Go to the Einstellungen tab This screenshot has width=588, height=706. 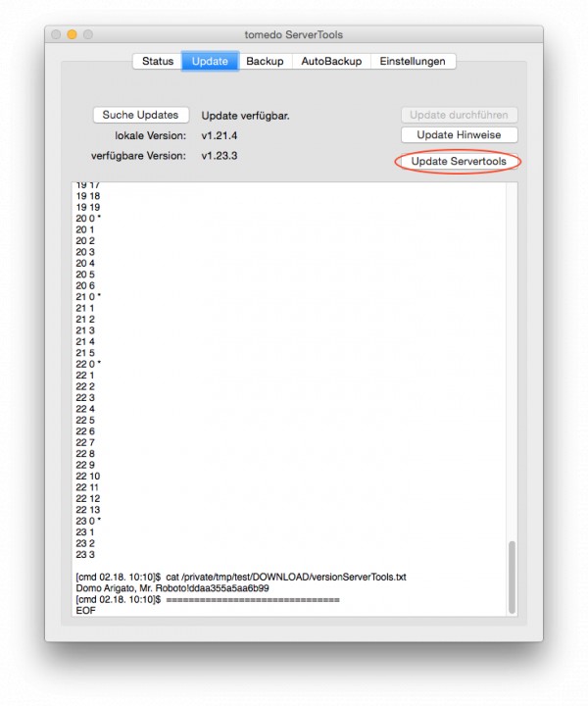coord(413,61)
